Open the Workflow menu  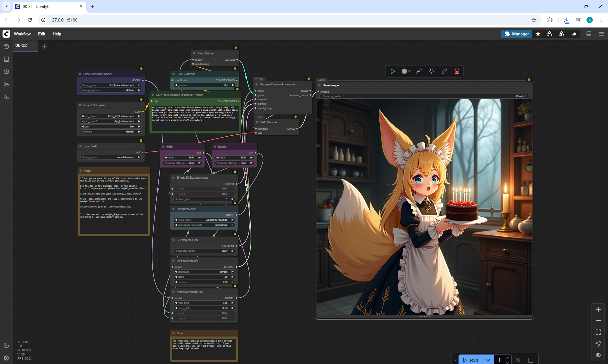[22, 34]
